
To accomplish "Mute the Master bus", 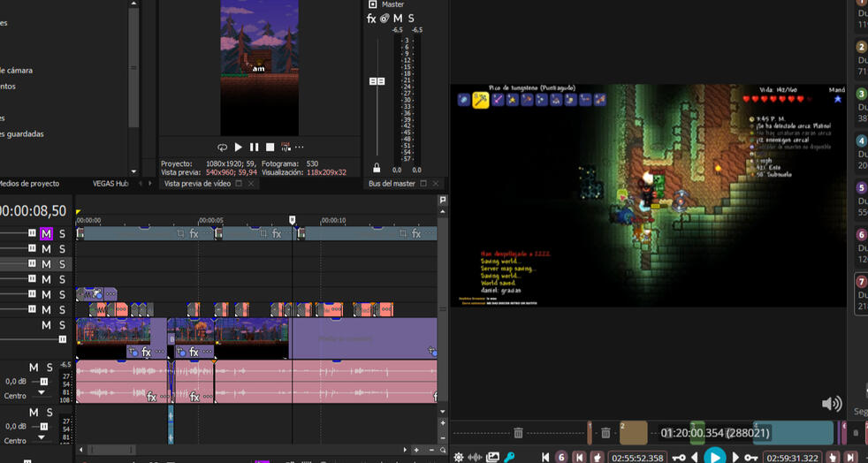I will coord(398,19).
